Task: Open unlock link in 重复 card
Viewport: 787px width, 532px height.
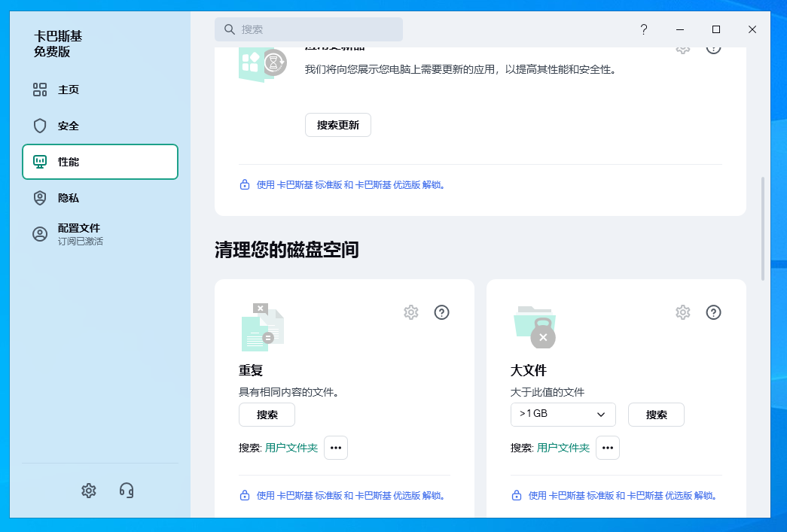Action: (350, 496)
